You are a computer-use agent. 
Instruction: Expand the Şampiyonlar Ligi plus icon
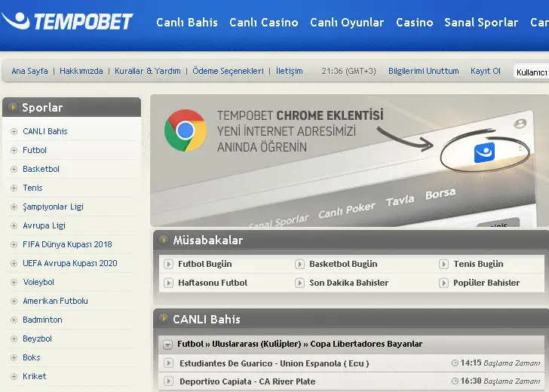[14, 207]
